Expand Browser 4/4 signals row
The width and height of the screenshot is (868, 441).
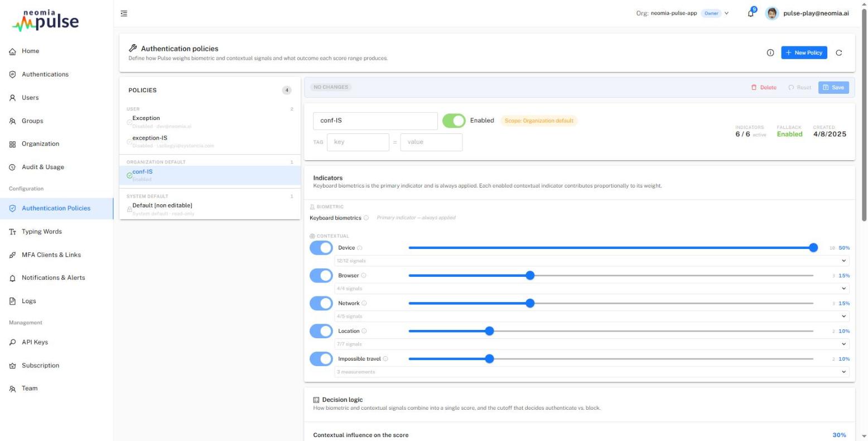(592, 289)
